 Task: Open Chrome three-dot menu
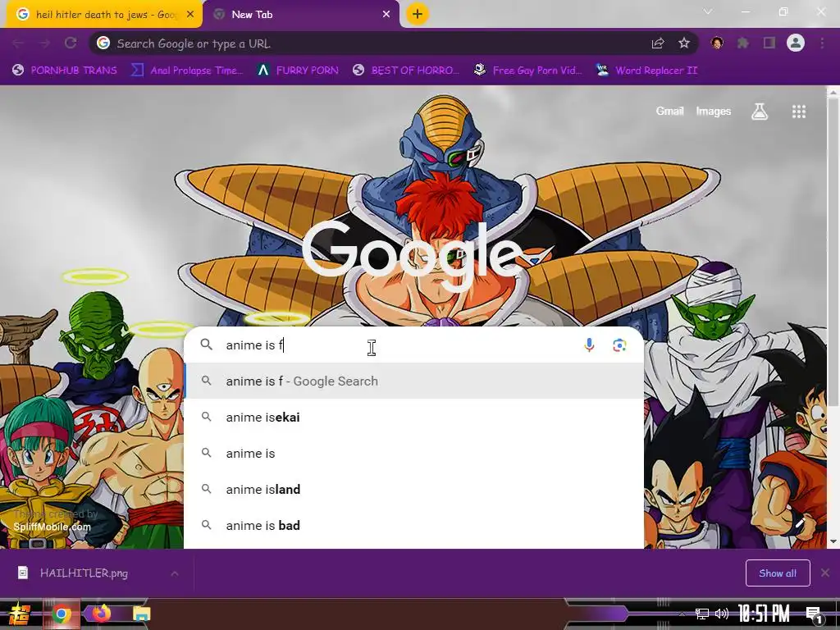(822, 43)
